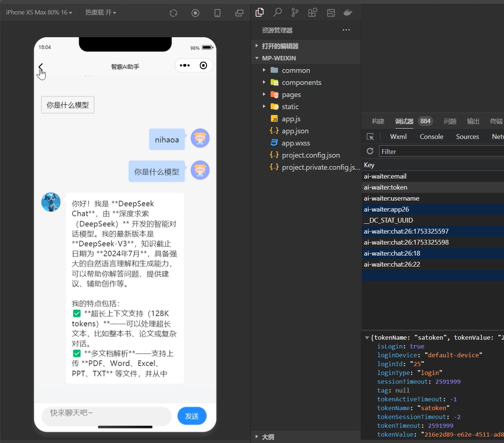The image size is (504, 443).
Task: Click the save/layout icon in activity bar
Action: point(331,12)
